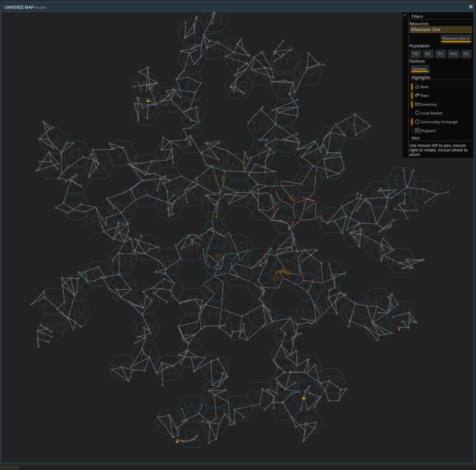476x470 pixels.
Task: Open the Universe Map settings gear
Action: (471, 6)
